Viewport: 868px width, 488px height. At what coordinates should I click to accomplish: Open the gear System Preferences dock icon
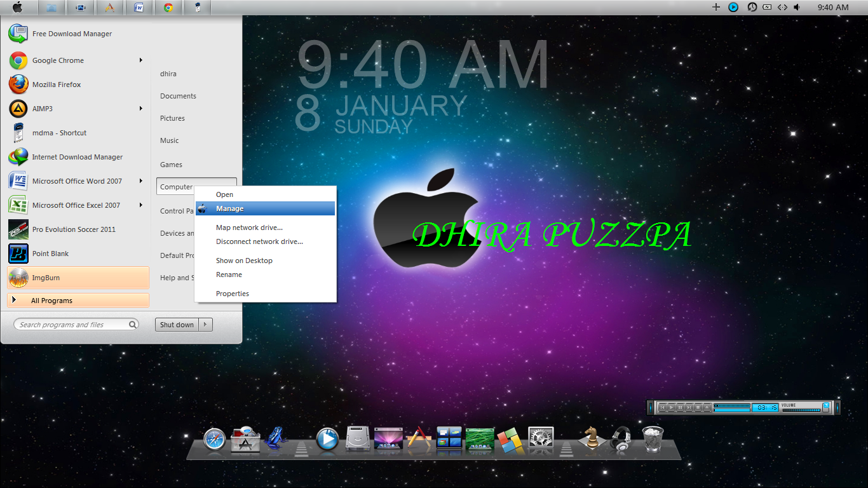(541, 438)
